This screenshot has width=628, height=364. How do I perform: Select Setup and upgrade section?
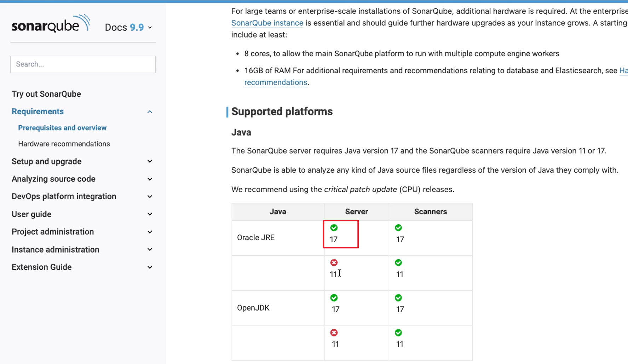pyautogui.click(x=46, y=161)
